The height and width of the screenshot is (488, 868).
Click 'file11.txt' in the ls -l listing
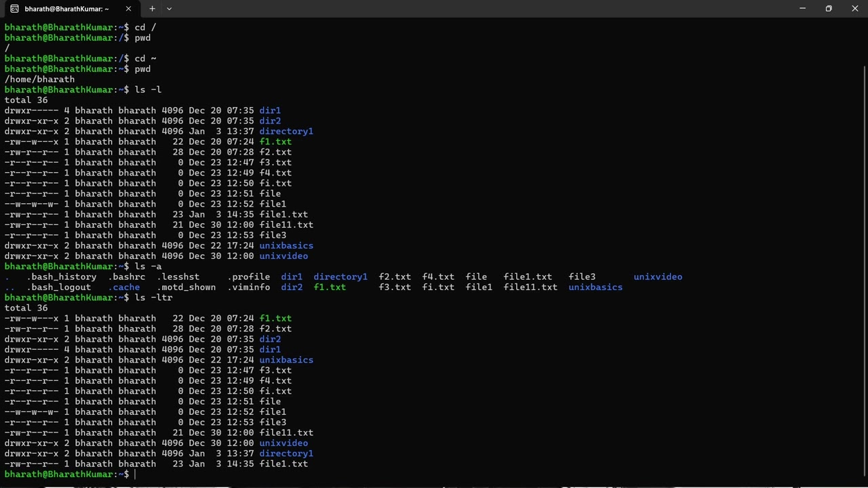[286, 225]
